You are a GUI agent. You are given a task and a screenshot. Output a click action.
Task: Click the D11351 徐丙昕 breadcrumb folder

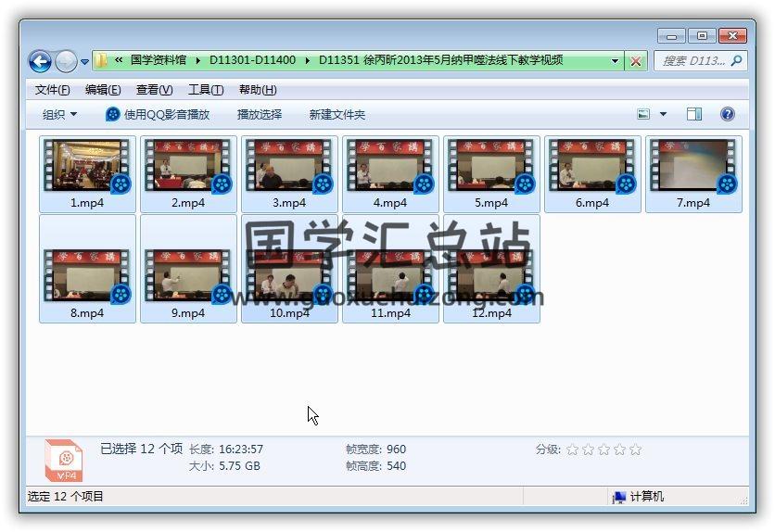coord(440,60)
